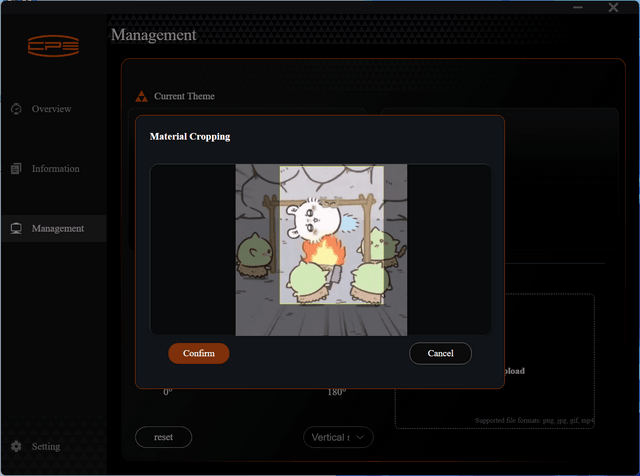Select the Management sidebar item
Screen dimensions: 640x476
(x=54, y=228)
